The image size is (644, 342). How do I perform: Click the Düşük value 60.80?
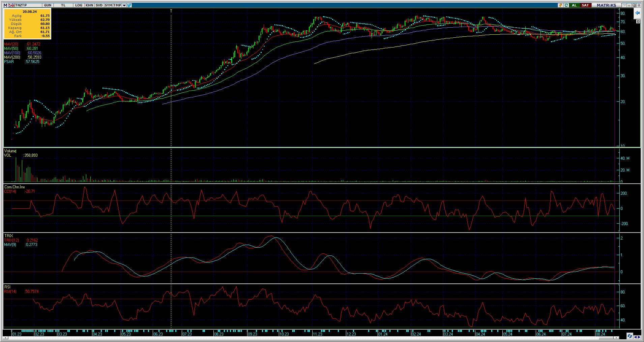45,24
